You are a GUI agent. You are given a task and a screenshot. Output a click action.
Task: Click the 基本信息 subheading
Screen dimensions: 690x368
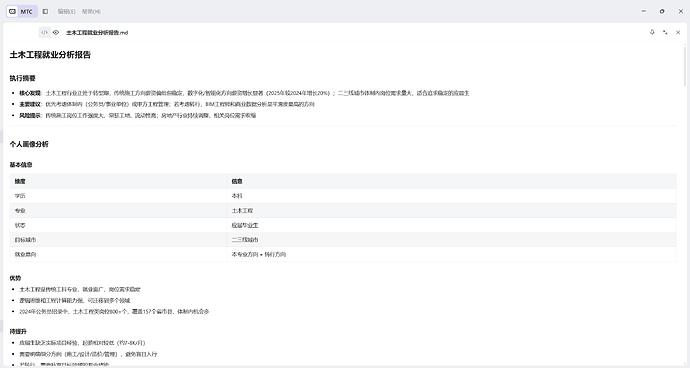21,165
